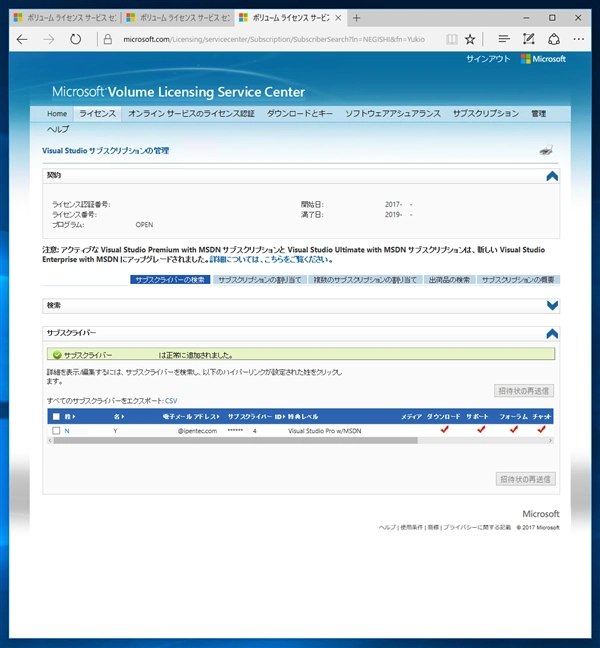Open the ダウンロードとキー menu
600x648 pixels.
(300, 114)
